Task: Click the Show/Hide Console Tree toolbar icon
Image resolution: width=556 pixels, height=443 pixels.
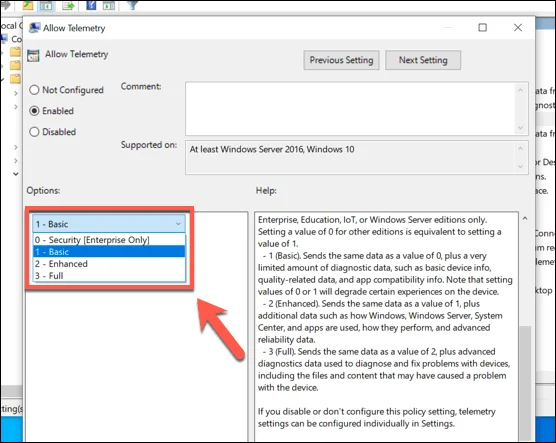Action: point(46,5)
